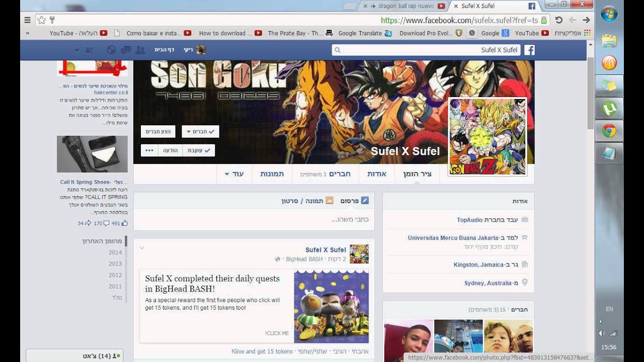This screenshot has height=362, width=644.
Task: Click the three-dots more button on the cover
Action: [149, 150]
